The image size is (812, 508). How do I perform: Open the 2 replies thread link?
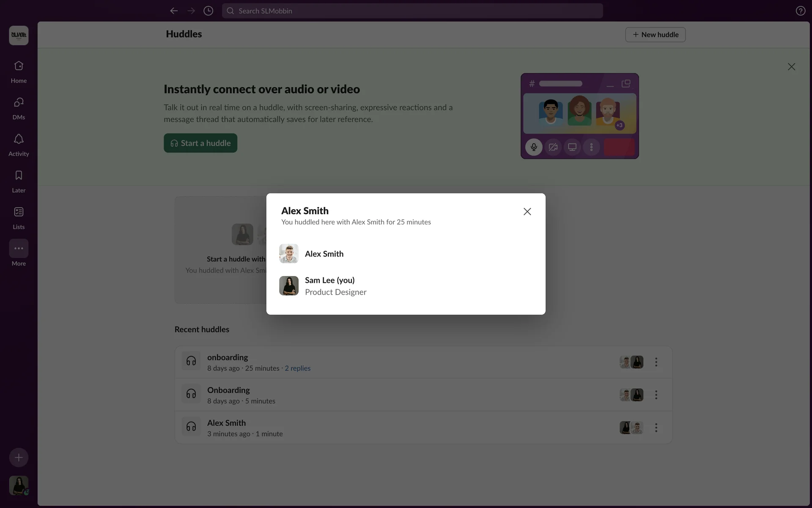pos(297,368)
